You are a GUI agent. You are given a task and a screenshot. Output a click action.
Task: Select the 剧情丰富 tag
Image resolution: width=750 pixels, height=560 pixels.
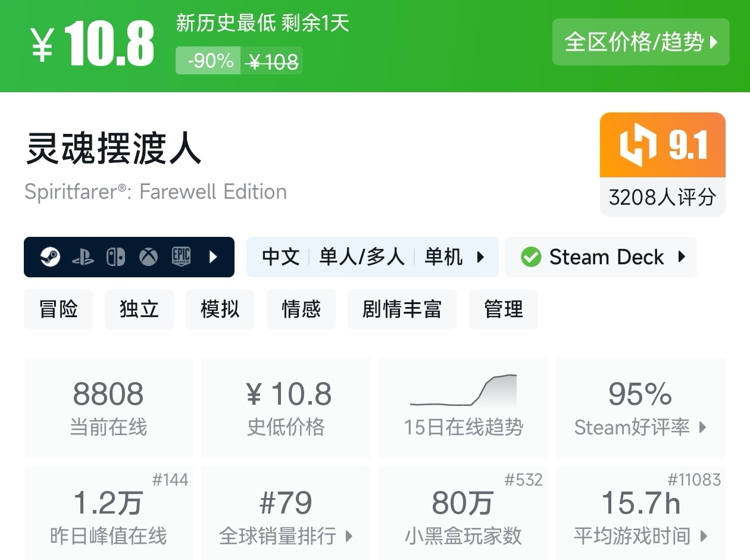coord(402,309)
